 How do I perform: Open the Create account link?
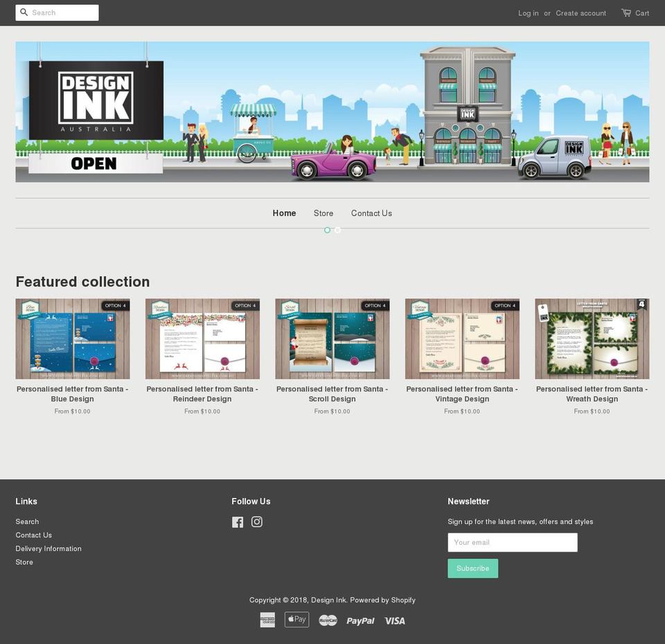pyautogui.click(x=580, y=12)
